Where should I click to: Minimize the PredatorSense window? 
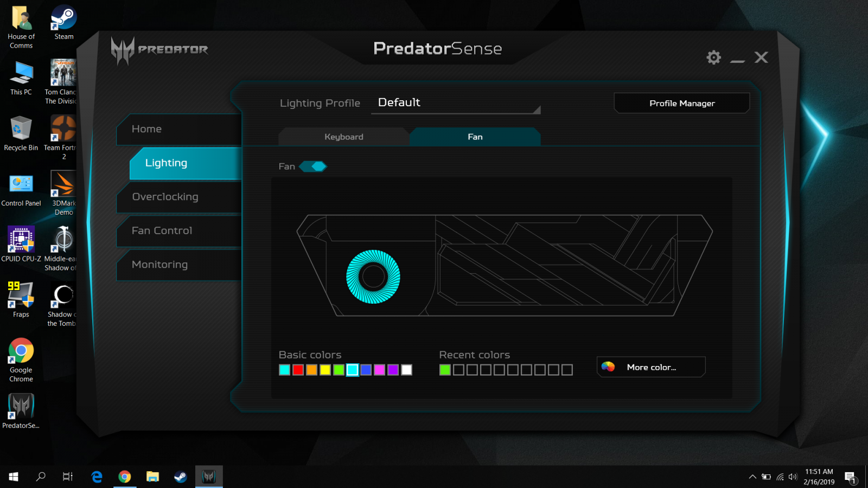click(737, 61)
